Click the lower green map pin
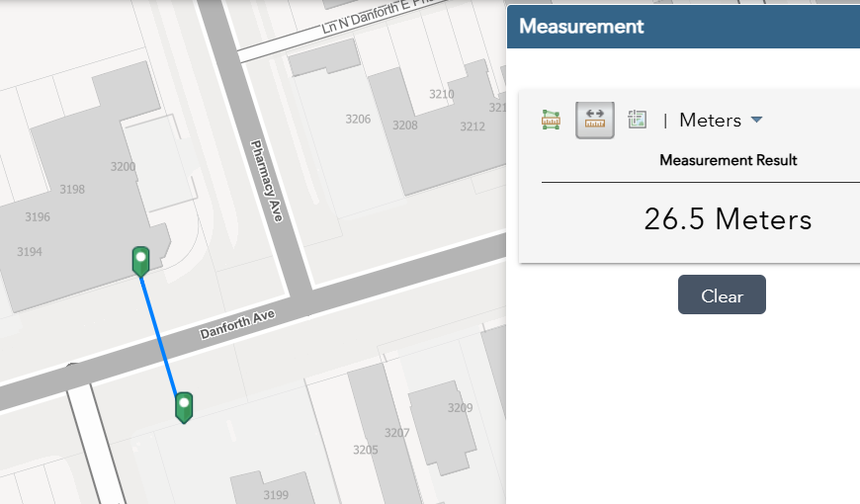 (x=184, y=405)
